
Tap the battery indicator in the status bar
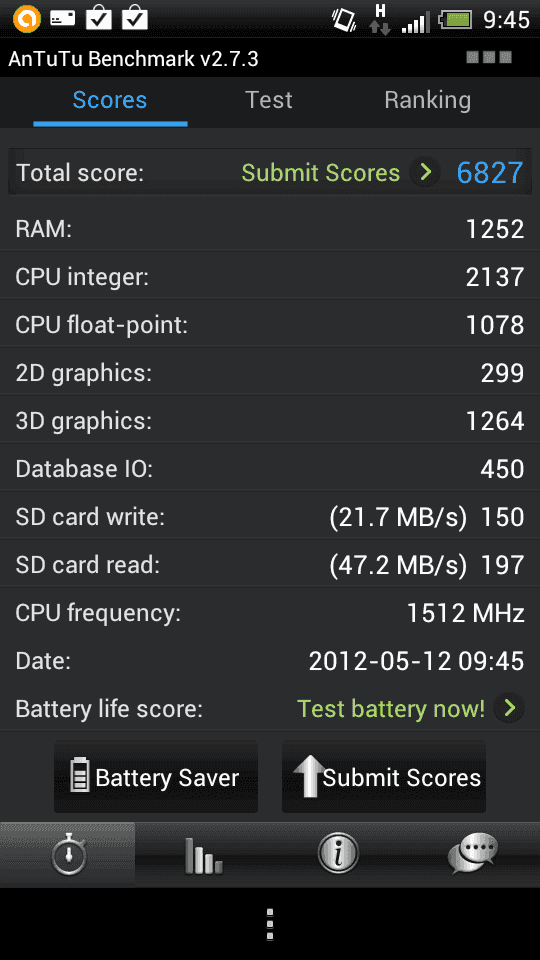456,19
